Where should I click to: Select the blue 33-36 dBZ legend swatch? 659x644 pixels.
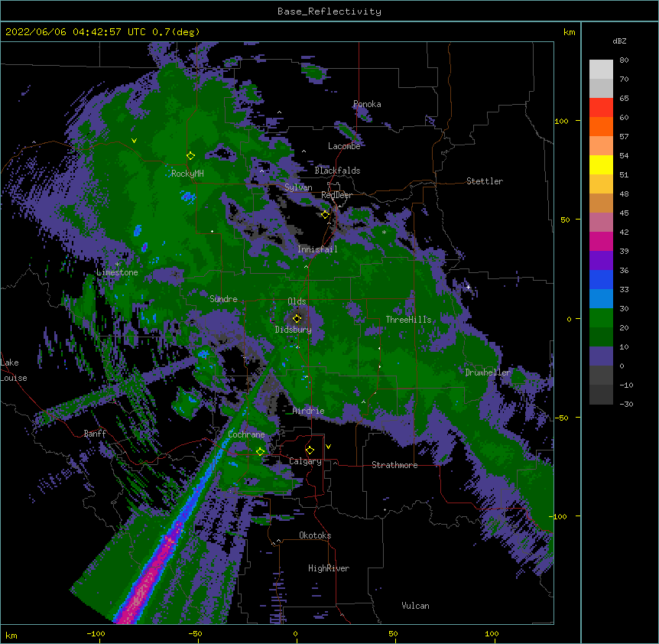(601, 279)
